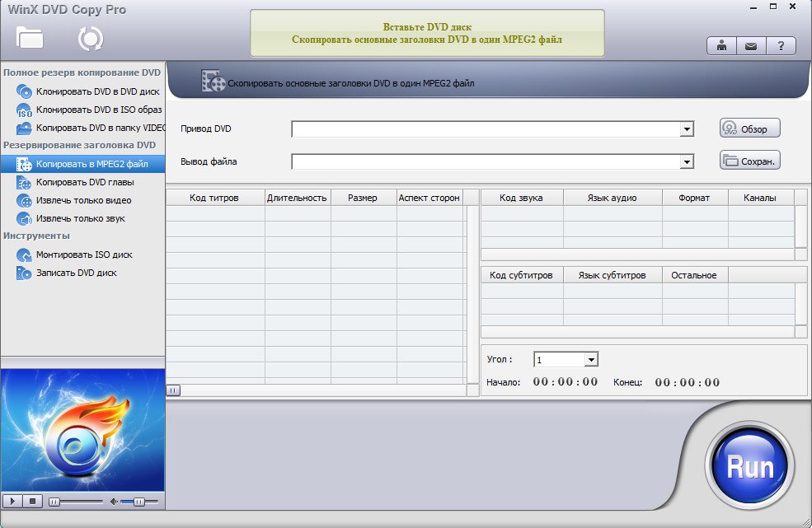812x528 pixels.
Task: Click the Язык аудио column header
Action: (613, 198)
